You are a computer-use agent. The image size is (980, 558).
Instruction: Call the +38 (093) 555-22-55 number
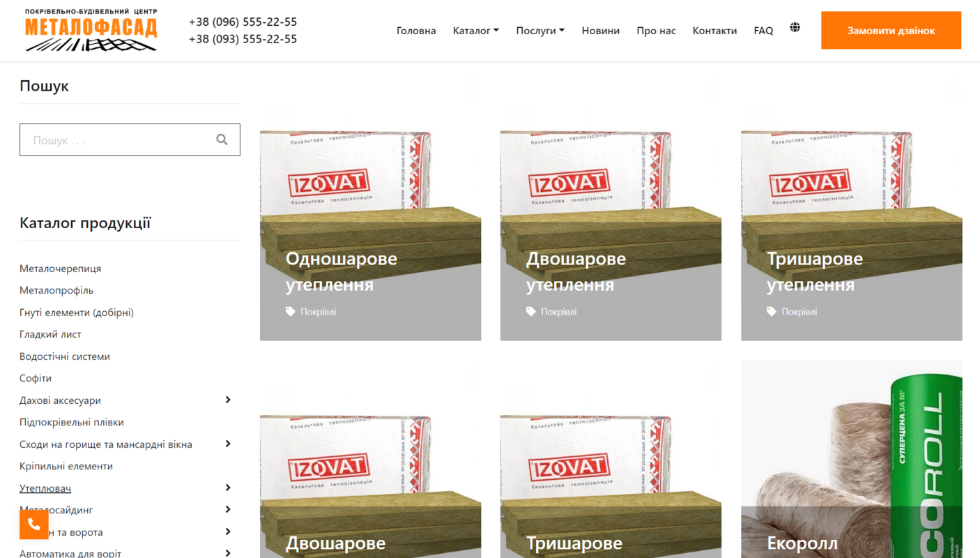[243, 39]
